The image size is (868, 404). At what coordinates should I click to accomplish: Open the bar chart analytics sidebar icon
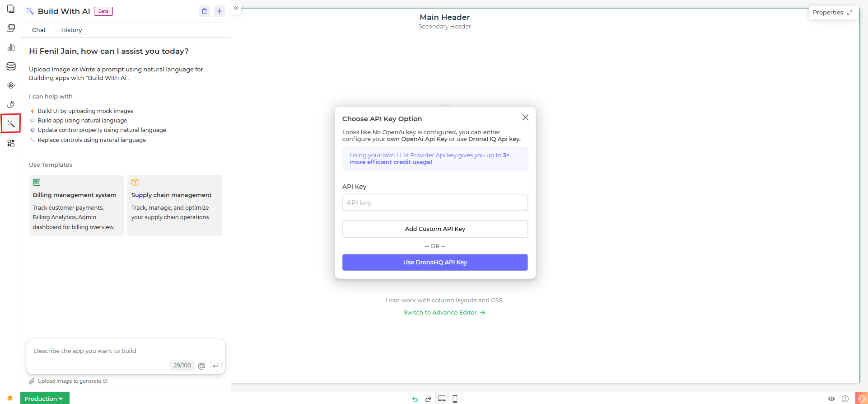11,47
